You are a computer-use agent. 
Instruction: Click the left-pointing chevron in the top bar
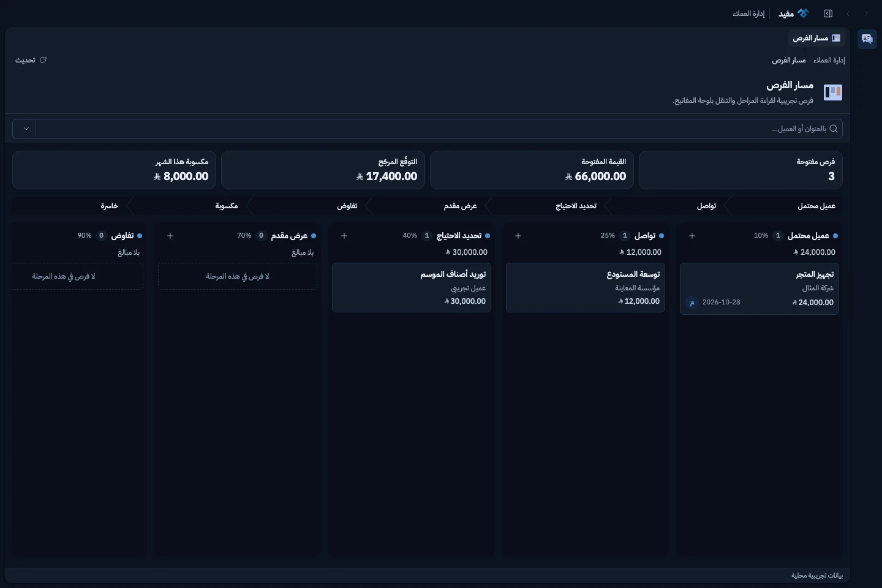(848, 13)
